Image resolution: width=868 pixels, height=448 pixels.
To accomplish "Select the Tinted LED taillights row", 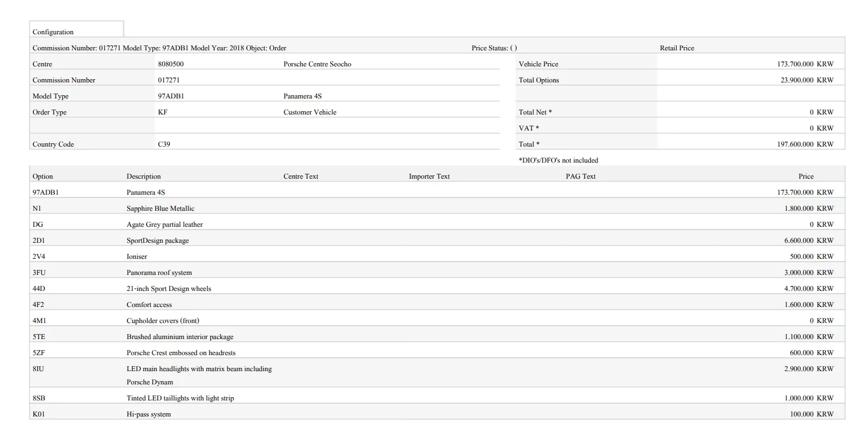I will [x=180, y=398].
